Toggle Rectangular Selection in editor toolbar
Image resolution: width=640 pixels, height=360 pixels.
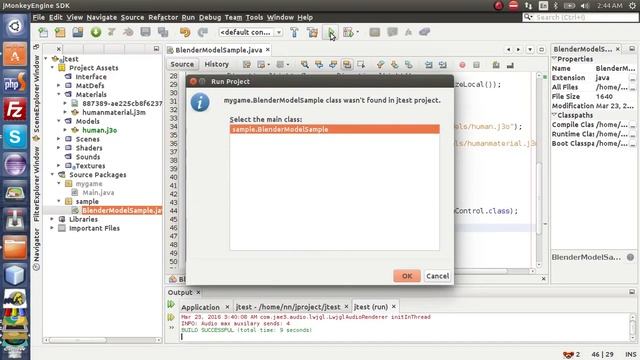tap(361, 64)
